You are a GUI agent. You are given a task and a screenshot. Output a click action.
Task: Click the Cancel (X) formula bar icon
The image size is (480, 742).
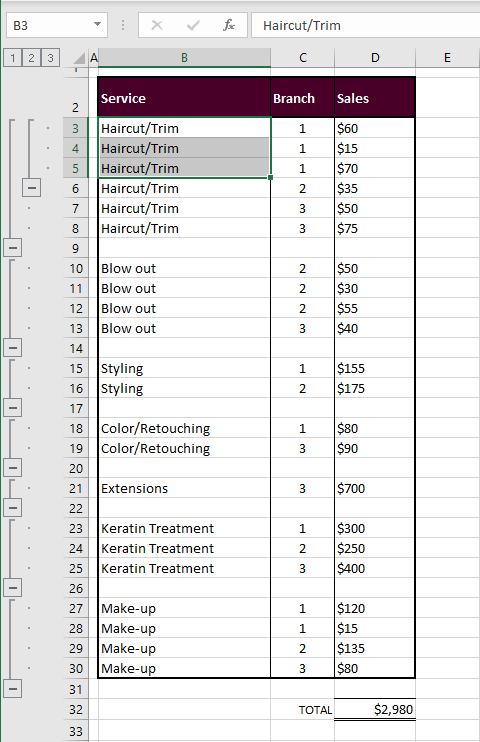tap(157, 25)
